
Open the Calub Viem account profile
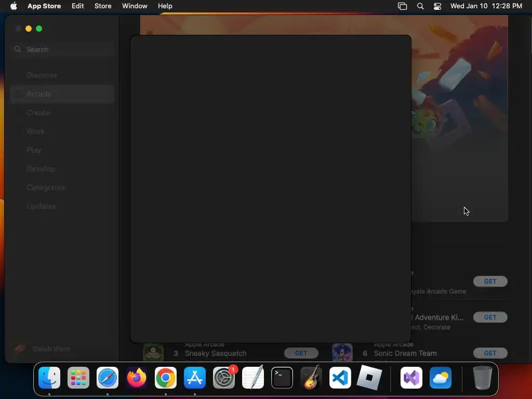(42, 349)
